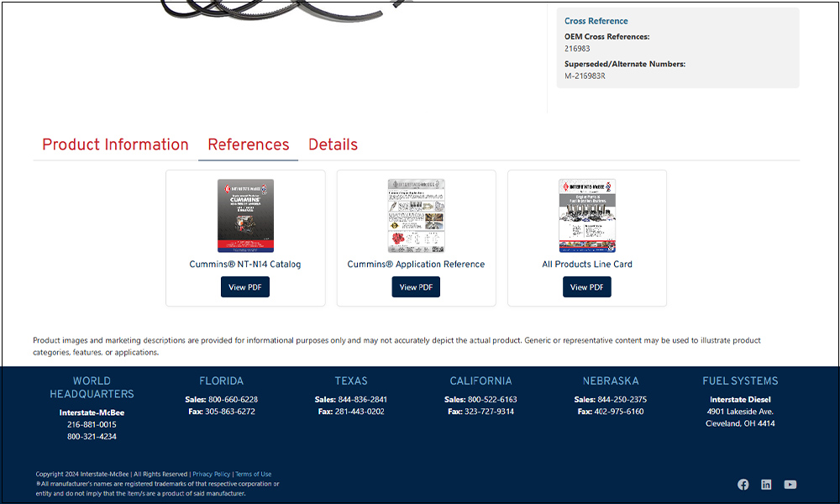The width and height of the screenshot is (840, 504).
Task: Open the Cummins NT-N14 Catalog cover thumbnail
Action: coord(245,216)
